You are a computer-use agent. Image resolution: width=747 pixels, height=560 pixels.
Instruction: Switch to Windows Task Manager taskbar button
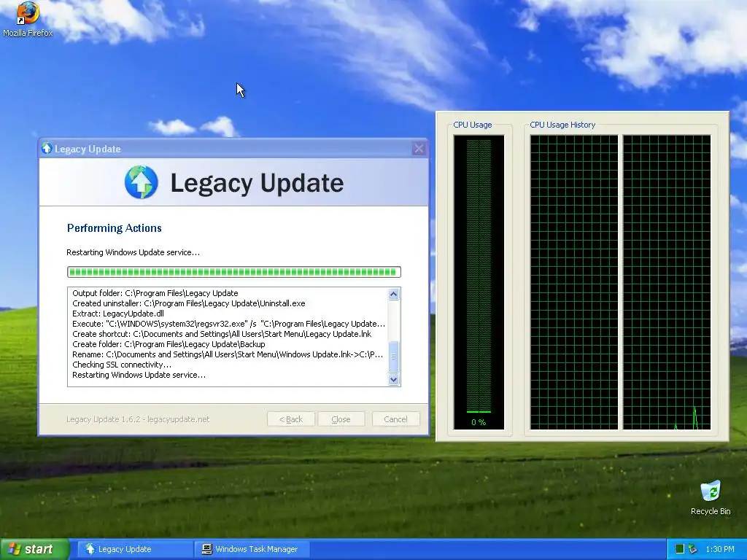tap(252, 549)
